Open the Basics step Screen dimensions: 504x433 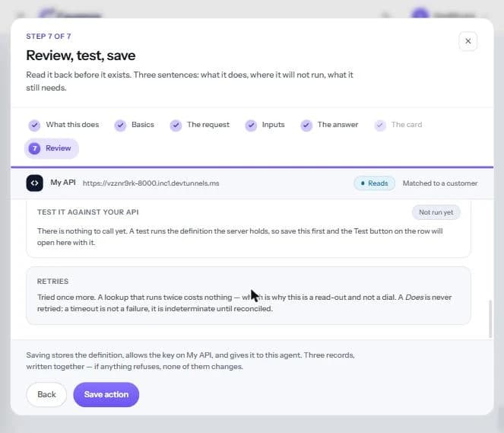click(x=135, y=125)
